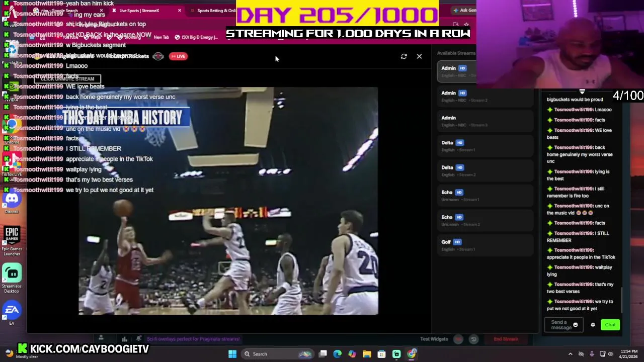Pick the Echo Unknown Stream 1 source

486,196
